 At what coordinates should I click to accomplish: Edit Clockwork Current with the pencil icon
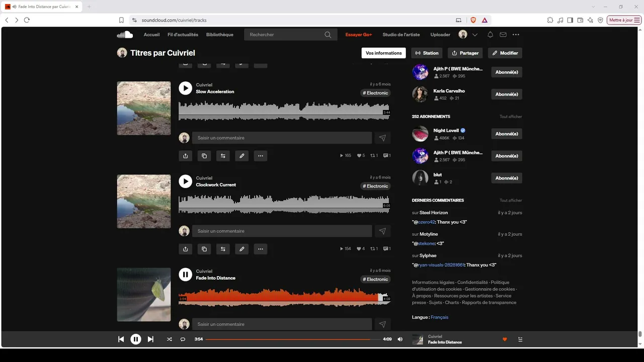(242, 249)
